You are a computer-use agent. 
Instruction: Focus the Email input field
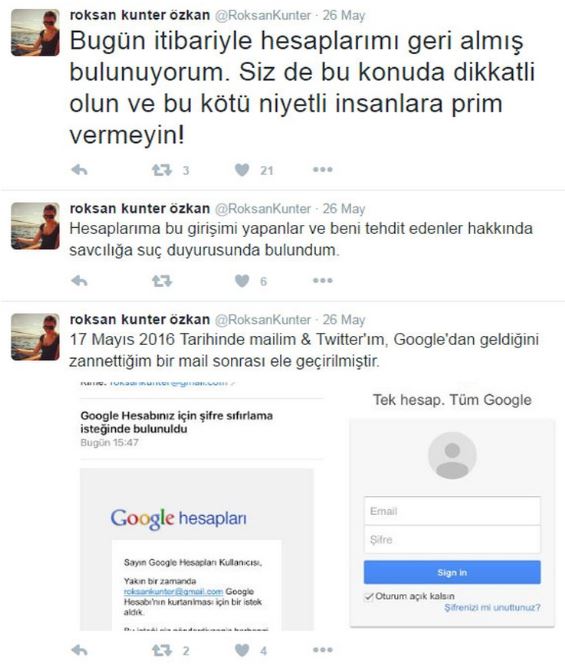pyautogui.click(x=452, y=511)
